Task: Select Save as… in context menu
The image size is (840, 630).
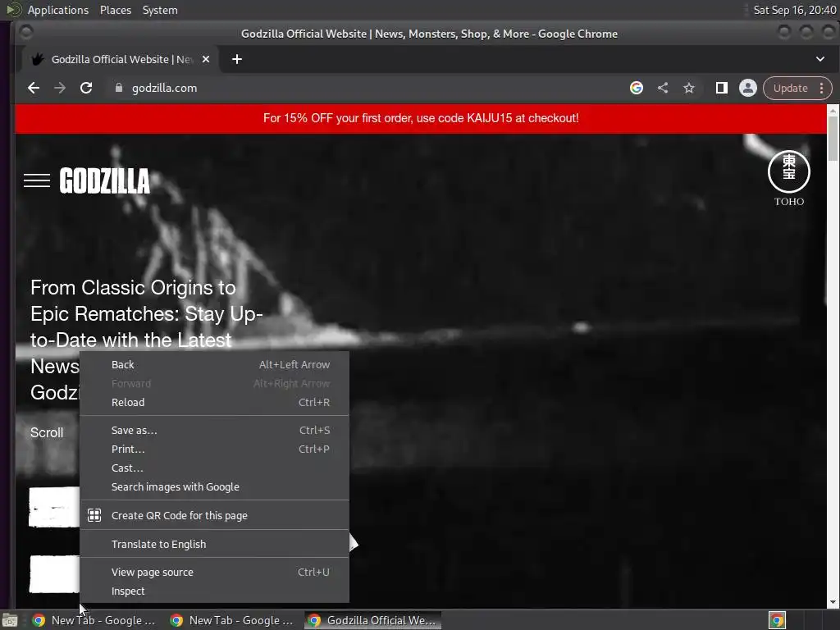Action: pyautogui.click(x=214, y=430)
